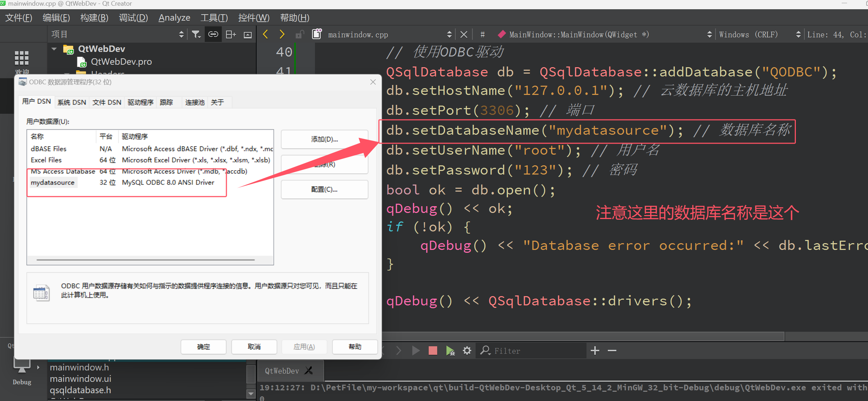Switch to 用户 DSN tab
Image resolution: width=868 pixels, height=401 pixels.
pos(36,101)
